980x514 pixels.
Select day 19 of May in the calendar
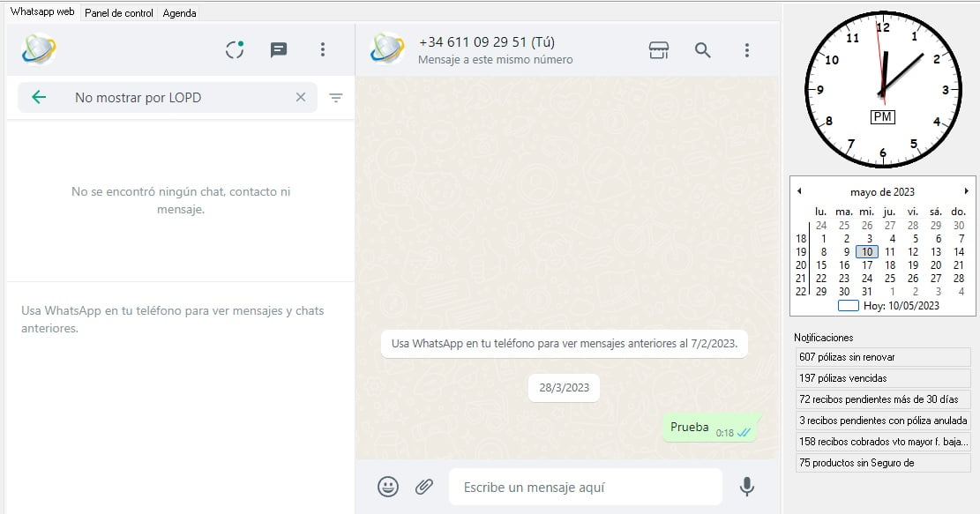coord(913,264)
